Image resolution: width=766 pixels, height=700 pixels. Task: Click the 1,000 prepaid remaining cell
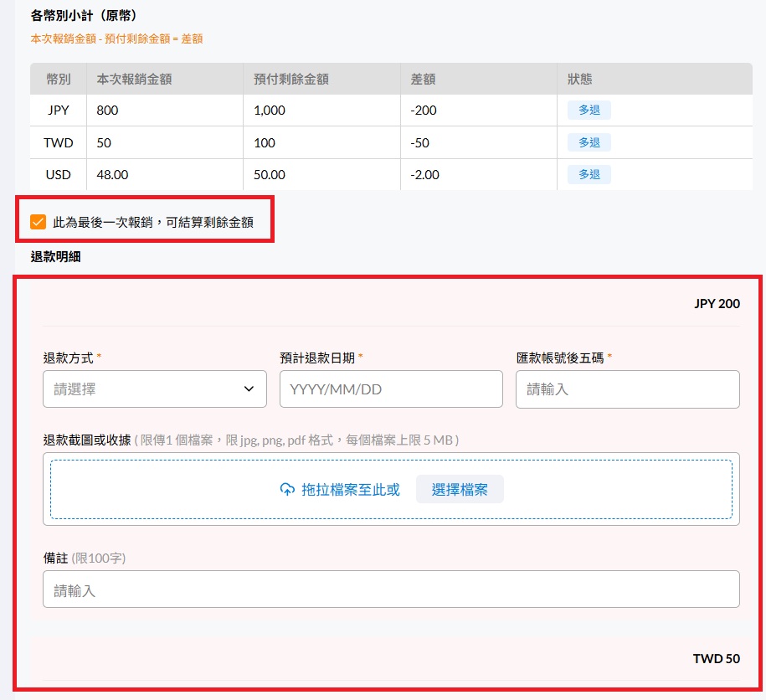[x=322, y=110]
